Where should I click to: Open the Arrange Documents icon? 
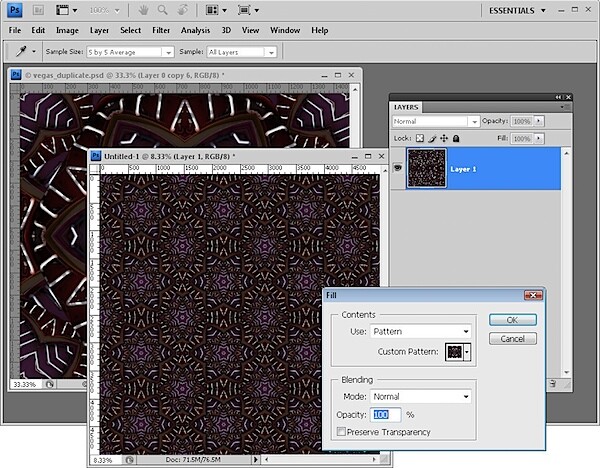[212, 10]
